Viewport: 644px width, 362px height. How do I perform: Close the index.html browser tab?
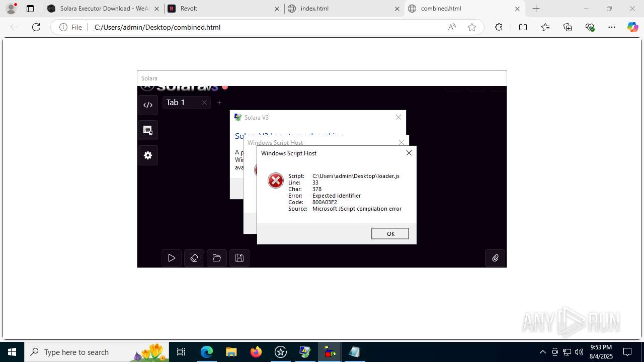[x=397, y=9]
